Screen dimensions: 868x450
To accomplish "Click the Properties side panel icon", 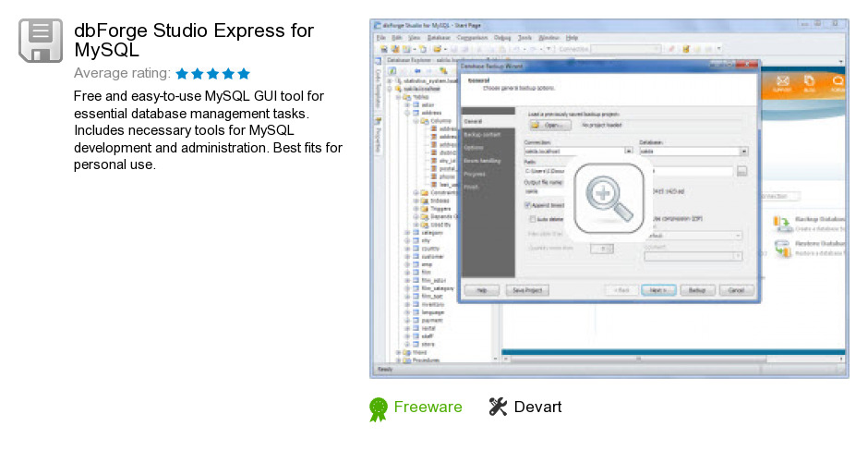I will pos(378,121).
